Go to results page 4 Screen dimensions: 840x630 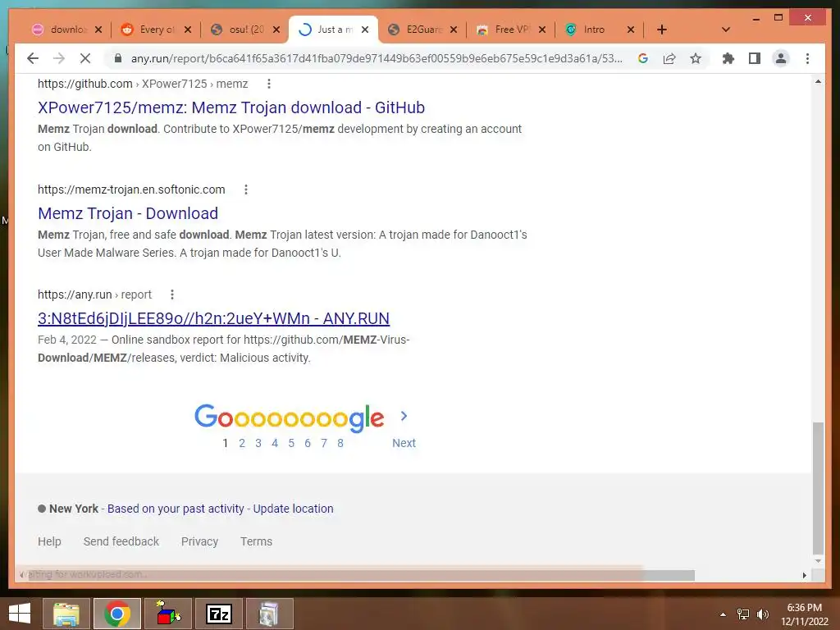coord(275,443)
